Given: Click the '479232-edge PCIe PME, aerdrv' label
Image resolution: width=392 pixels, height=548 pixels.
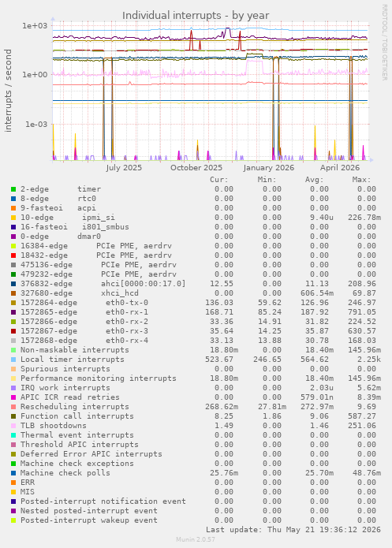Looking at the screenshot, I should coord(99,274).
